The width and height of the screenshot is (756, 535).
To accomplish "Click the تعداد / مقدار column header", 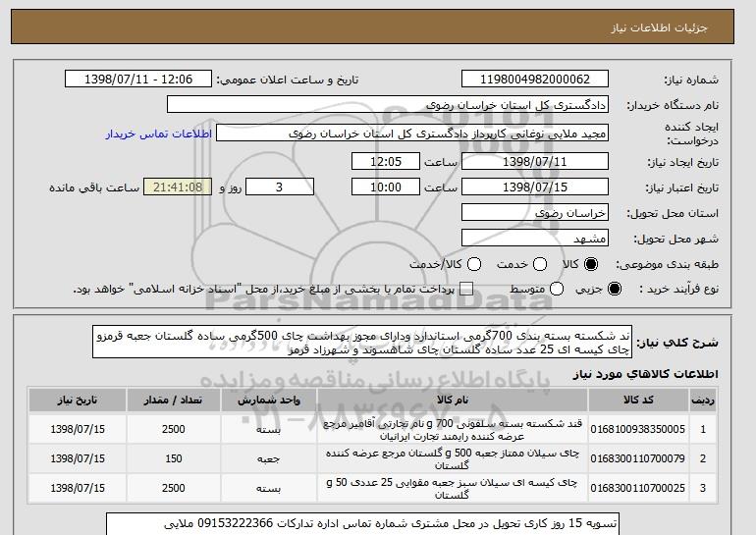I will [x=174, y=401].
